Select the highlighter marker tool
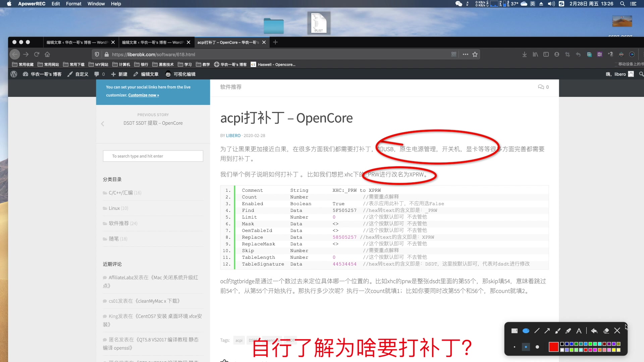Screen dimensions: 644x362 (x=568, y=331)
